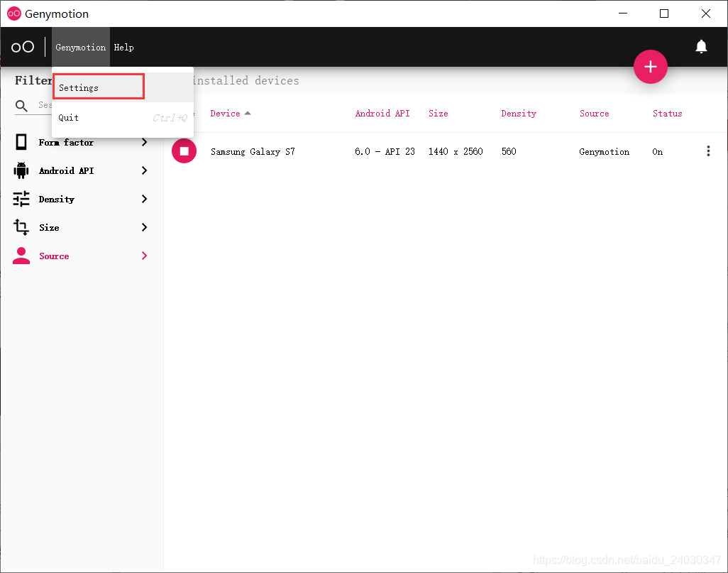Sort by Density column header

tap(519, 114)
